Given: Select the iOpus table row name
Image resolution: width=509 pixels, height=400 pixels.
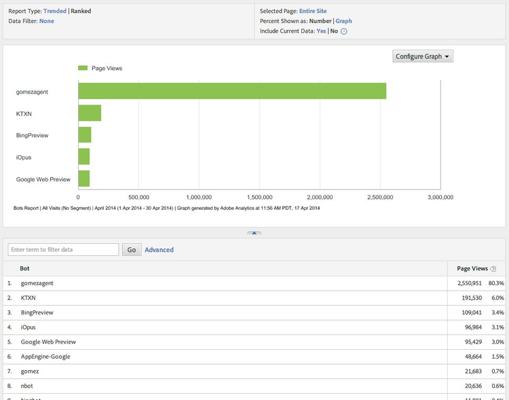Looking at the screenshot, I should [x=28, y=327].
